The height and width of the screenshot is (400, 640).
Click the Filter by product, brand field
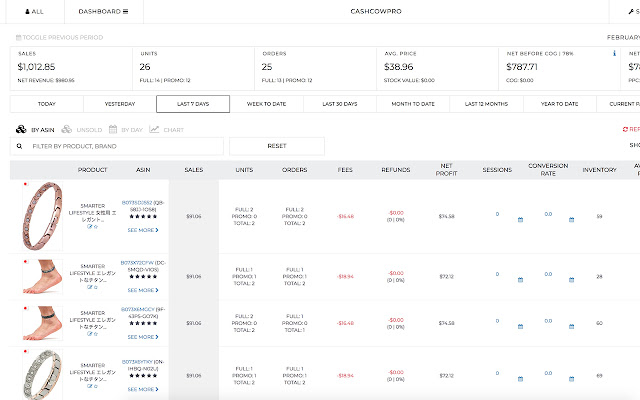click(117, 146)
